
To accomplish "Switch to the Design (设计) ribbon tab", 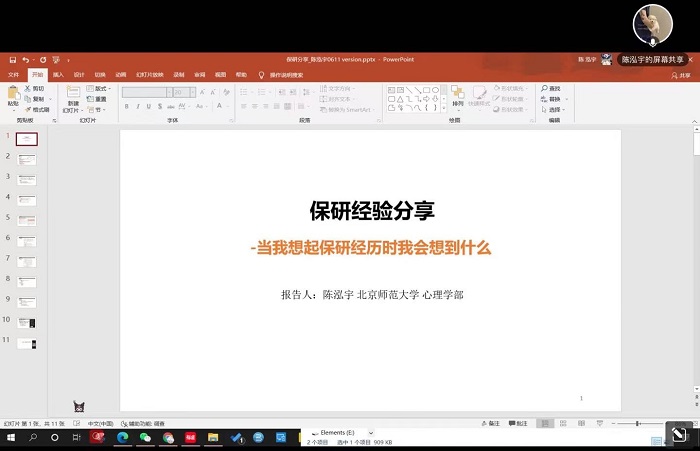I will coord(79,74).
